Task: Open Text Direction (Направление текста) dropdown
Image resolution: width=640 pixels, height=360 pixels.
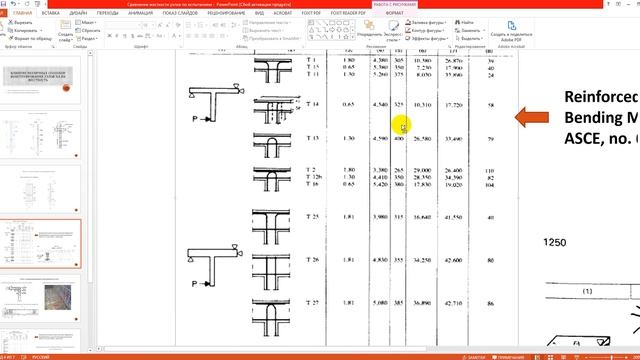Action: click(267, 22)
